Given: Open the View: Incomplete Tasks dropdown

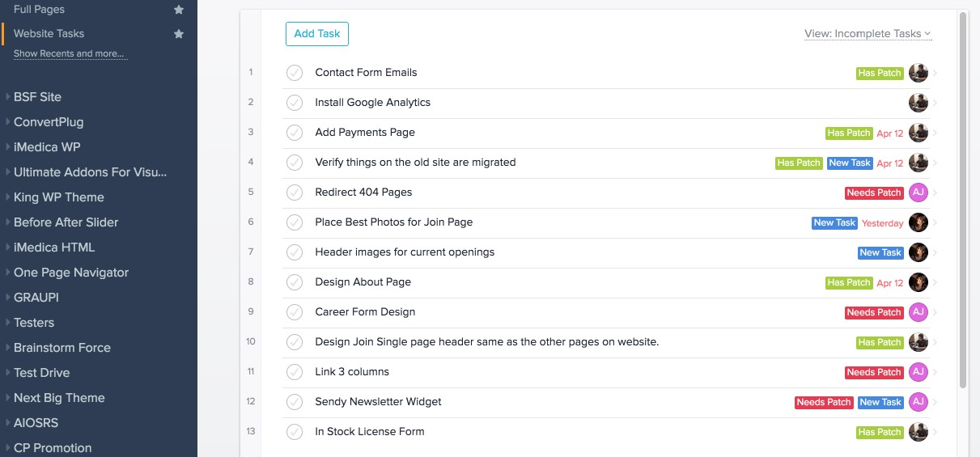Looking at the screenshot, I should 867,34.
